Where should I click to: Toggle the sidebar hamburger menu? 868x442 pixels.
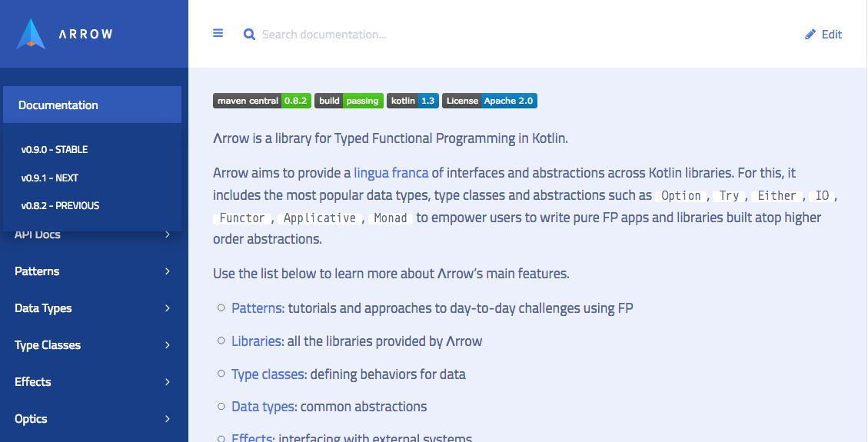[x=218, y=33]
